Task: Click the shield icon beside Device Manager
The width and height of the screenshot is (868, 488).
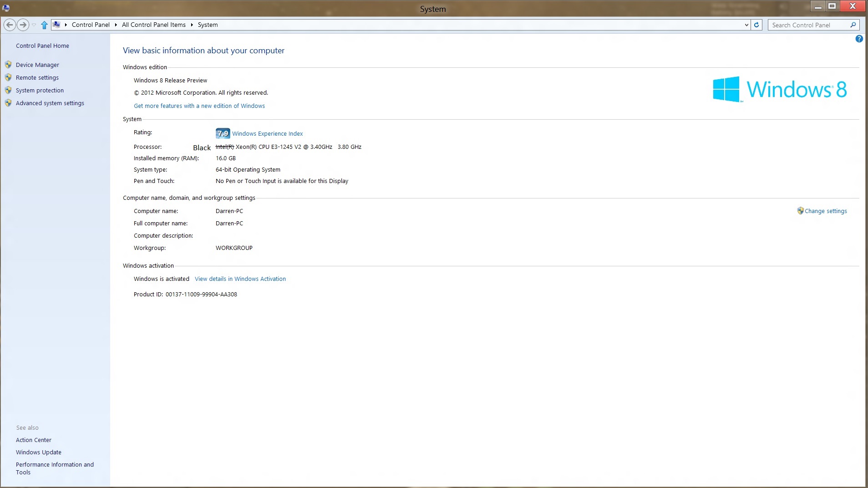Action: pos(8,65)
